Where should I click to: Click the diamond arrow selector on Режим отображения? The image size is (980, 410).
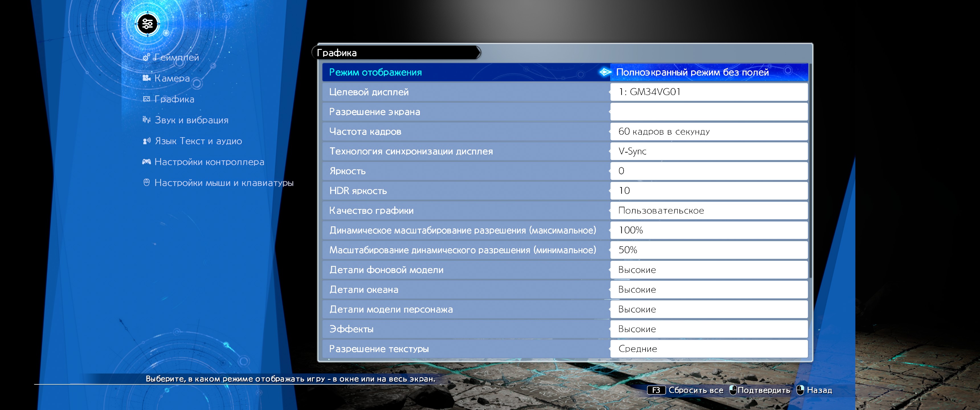coord(605,72)
